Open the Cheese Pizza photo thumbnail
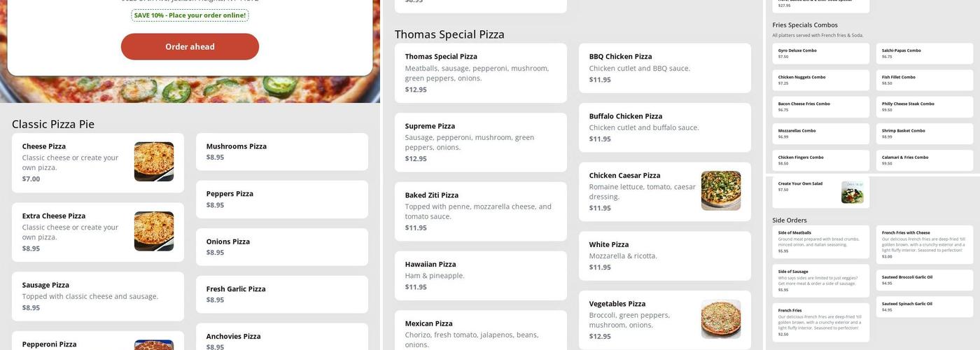980x350 pixels. coord(154,162)
